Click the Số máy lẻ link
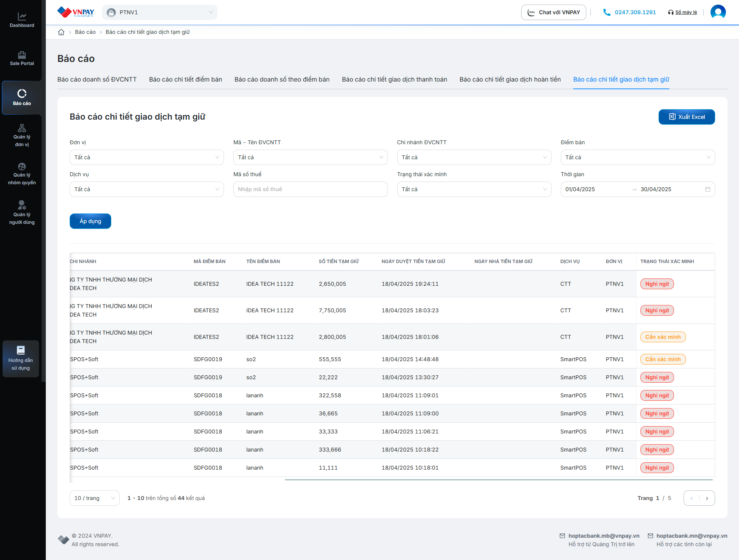This screenshot has width=739, height=560. point(686,12)
